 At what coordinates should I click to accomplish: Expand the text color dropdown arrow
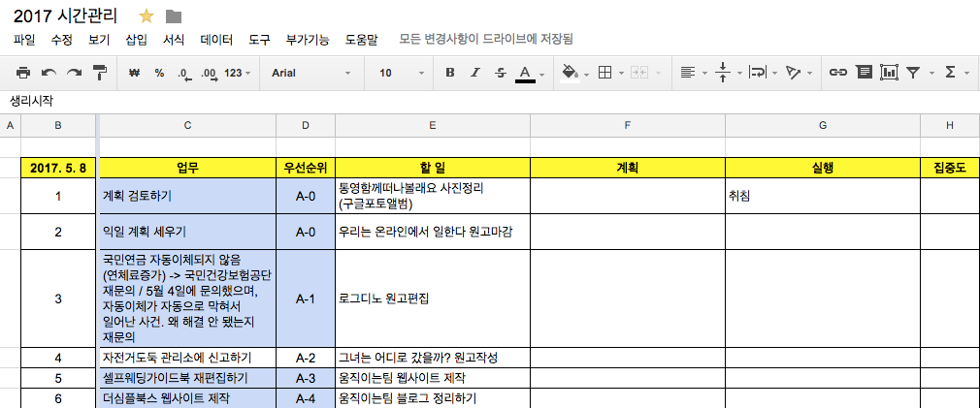click(x=541, y=75)
